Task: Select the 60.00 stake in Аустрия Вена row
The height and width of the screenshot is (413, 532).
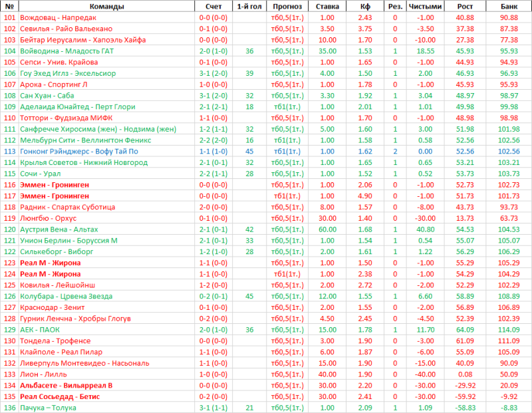Action: tap(327, 229)
